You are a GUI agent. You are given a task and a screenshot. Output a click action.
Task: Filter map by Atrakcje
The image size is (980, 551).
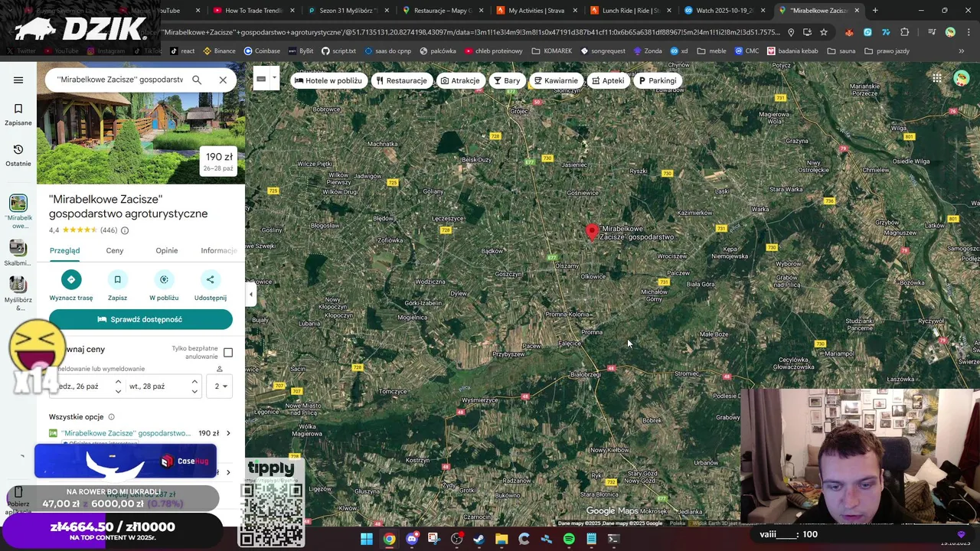tap(460, 80)
